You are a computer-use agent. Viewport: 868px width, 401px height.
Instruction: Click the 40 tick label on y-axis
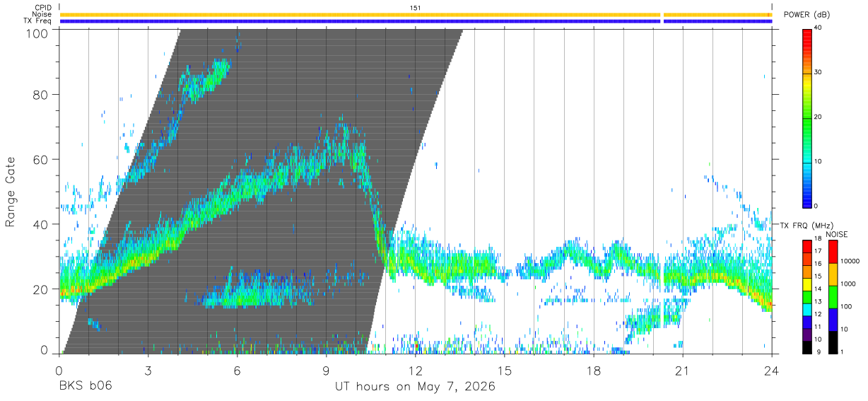point(40,225)
